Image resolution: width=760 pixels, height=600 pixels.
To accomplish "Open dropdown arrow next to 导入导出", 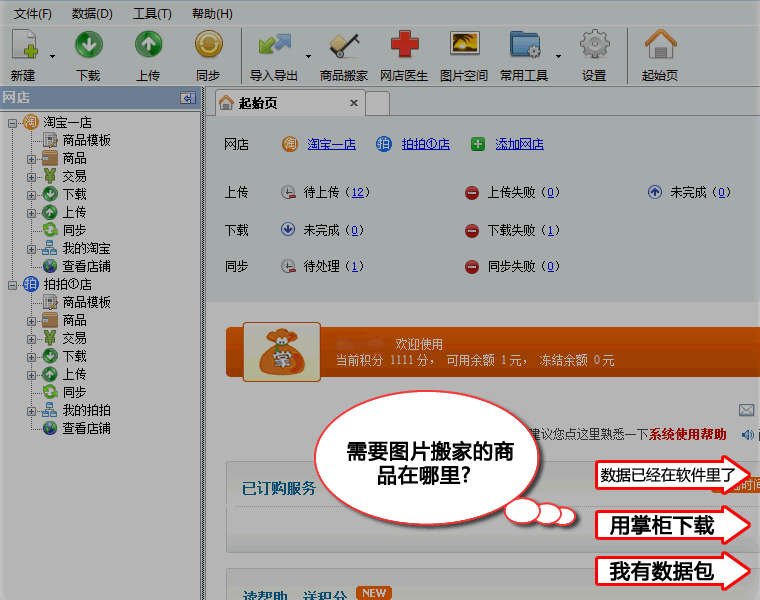I will tap(308, 56).
